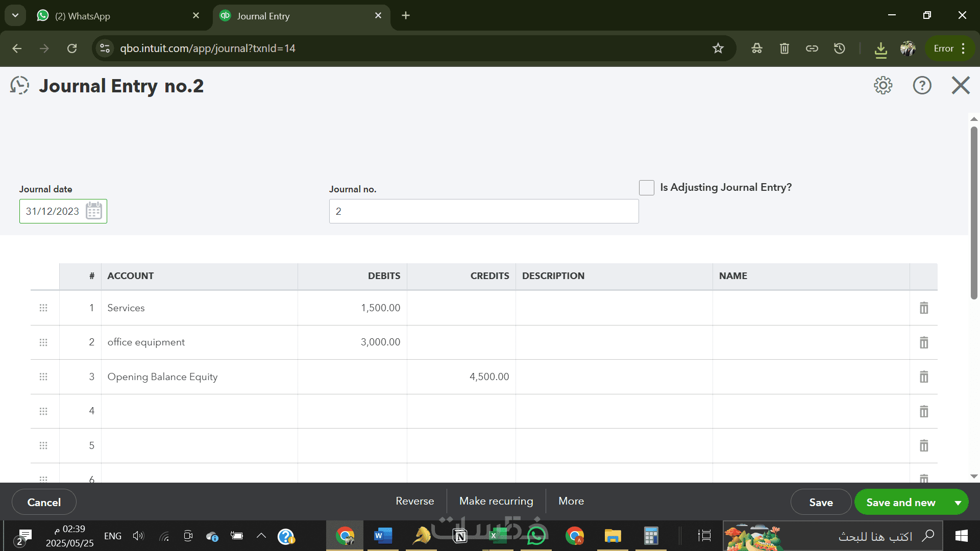This screenshot has height=551, width=980.
Task: Grab drag handle of office equipment row
Action: click(x=43, y=342)
